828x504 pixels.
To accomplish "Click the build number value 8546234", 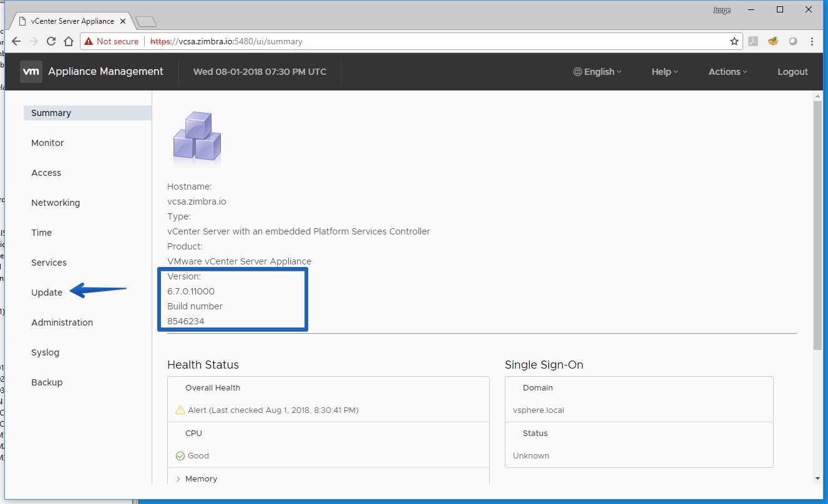I will (186, 321).
